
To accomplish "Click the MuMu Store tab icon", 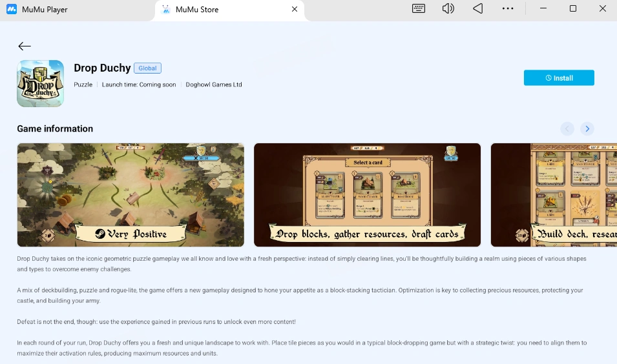I will 166,9.
